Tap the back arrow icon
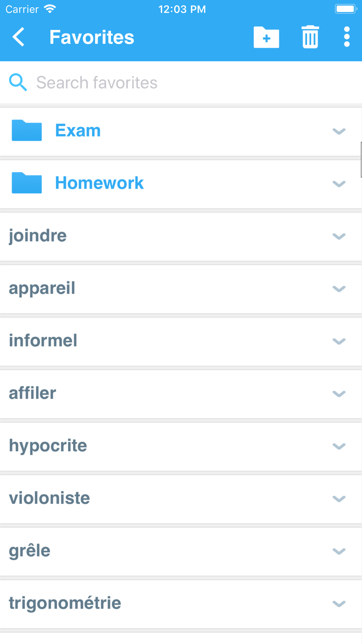362x644 pixels. [18, 37]
